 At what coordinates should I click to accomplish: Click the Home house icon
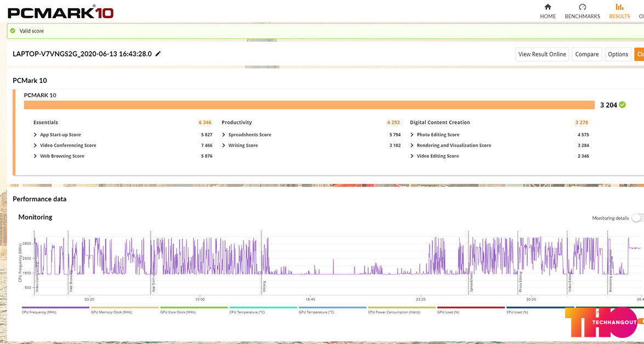point(548,7)
